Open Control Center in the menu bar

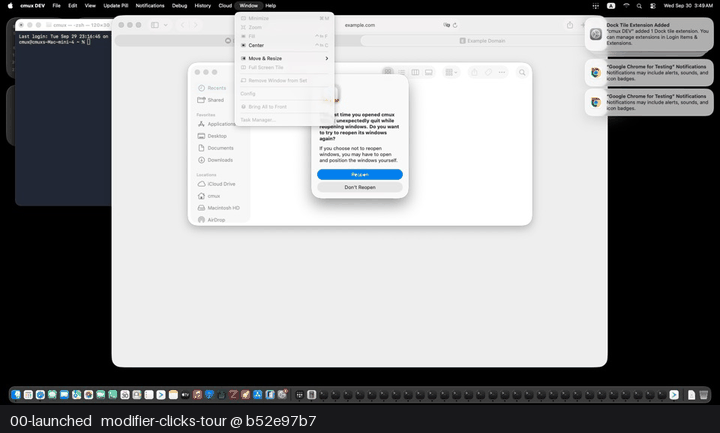pos(652,6)
